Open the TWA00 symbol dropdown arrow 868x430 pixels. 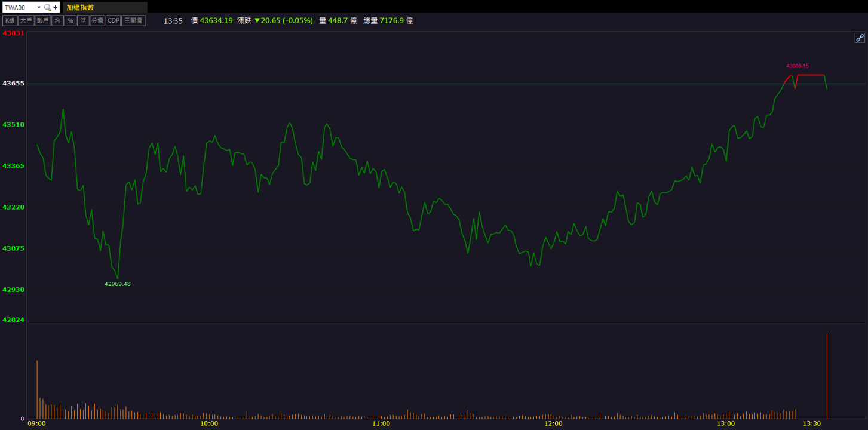tap(39, 8)
